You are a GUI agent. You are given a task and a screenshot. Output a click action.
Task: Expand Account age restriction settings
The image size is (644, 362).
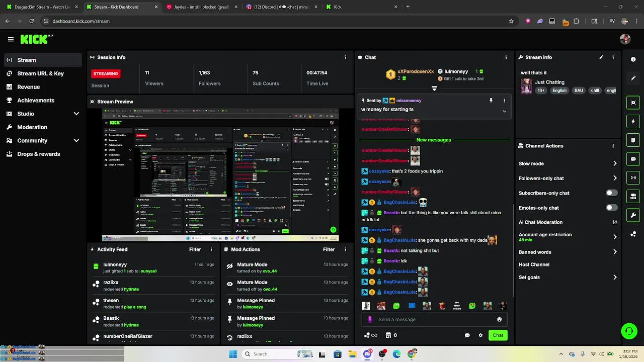[615, 237]
